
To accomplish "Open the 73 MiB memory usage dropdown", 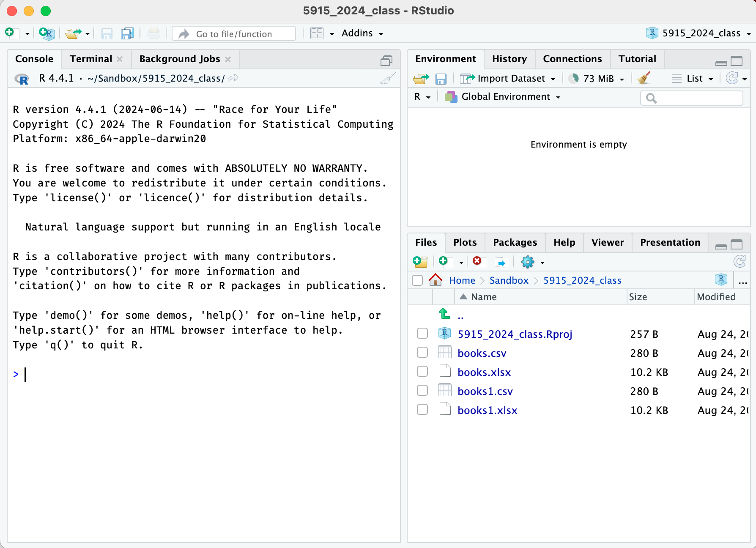I will 604,79.
